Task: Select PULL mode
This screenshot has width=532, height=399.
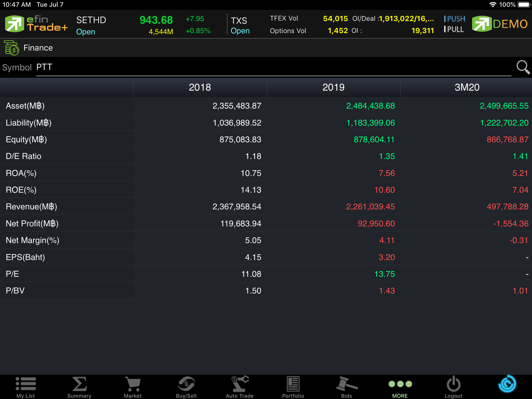Action: click(x=454, y=29)
